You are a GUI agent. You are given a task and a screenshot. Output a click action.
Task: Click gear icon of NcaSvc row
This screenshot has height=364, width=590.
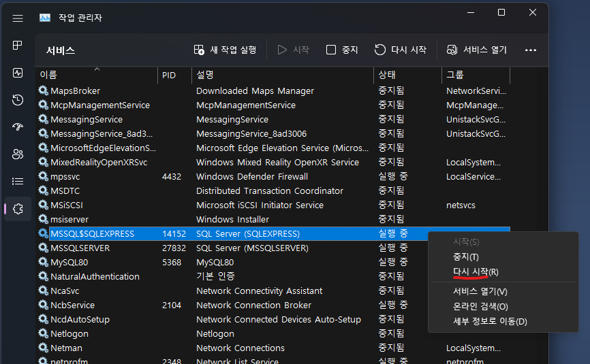tap(44, 291)
